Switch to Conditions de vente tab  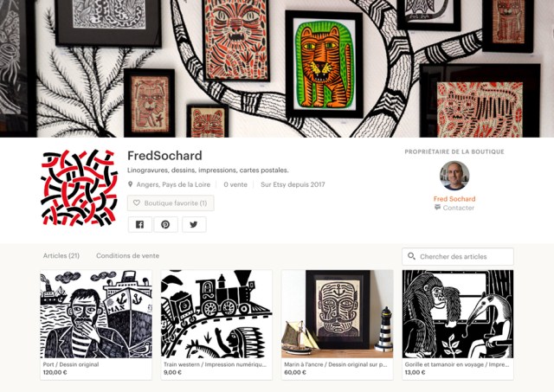click(x=127, y=255)
